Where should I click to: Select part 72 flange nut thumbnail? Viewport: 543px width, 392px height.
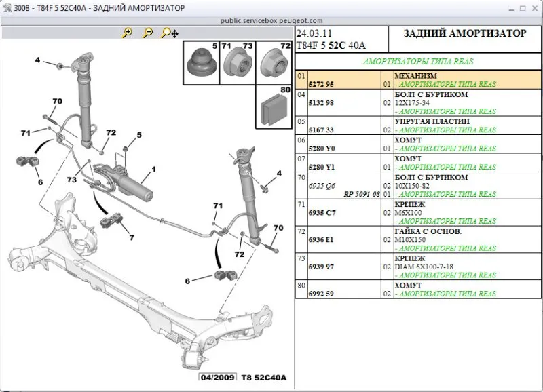tap(274, 63)
